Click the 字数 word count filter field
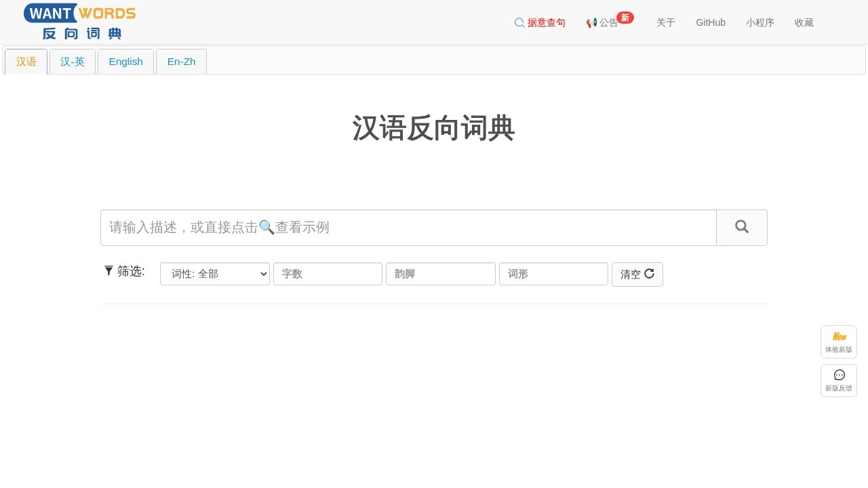This screenshot has height=488, width=868. coord(328,274)
